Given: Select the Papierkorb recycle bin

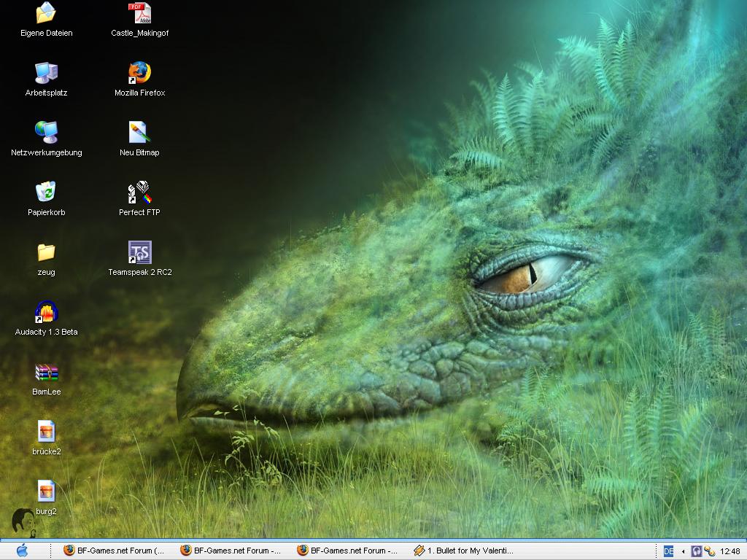Looking at the screenshot, I should pos(46,192).
